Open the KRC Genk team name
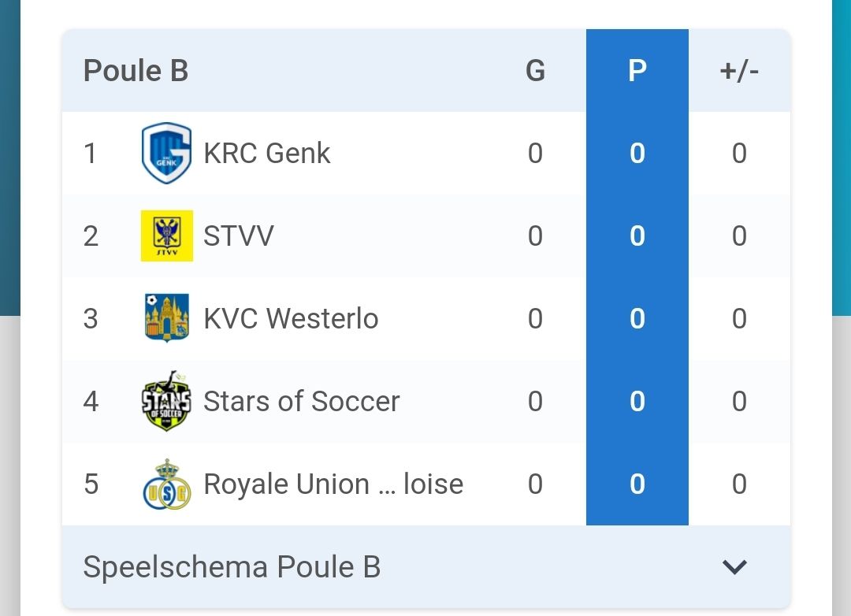 coord(267,153)
